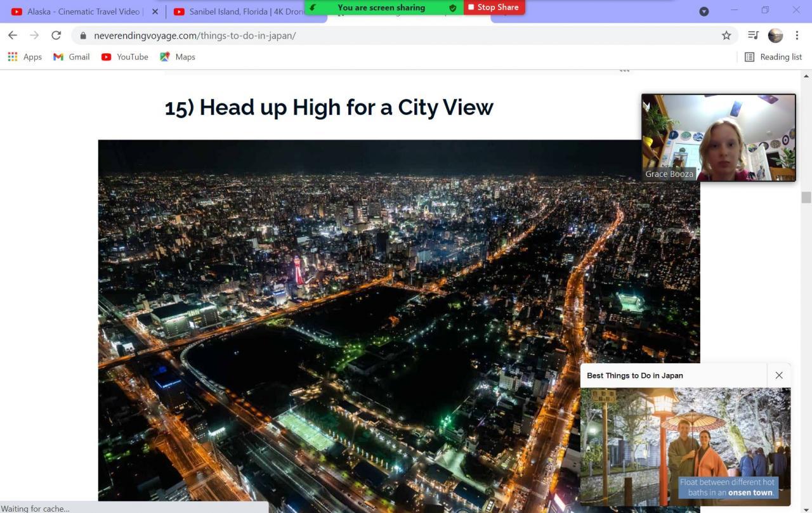
Task: Click the heading '15) Head up High for a City View'
Action: [329, 107]
